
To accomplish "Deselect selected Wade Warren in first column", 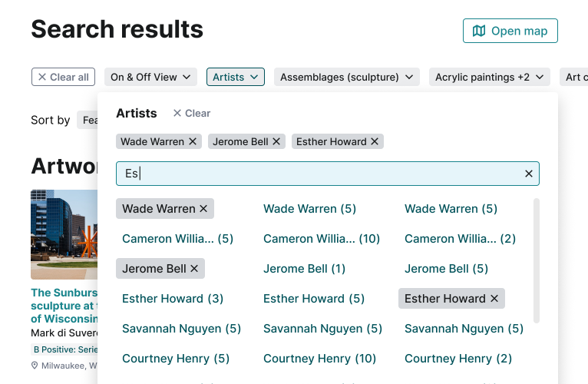I will tap(203, 209).
